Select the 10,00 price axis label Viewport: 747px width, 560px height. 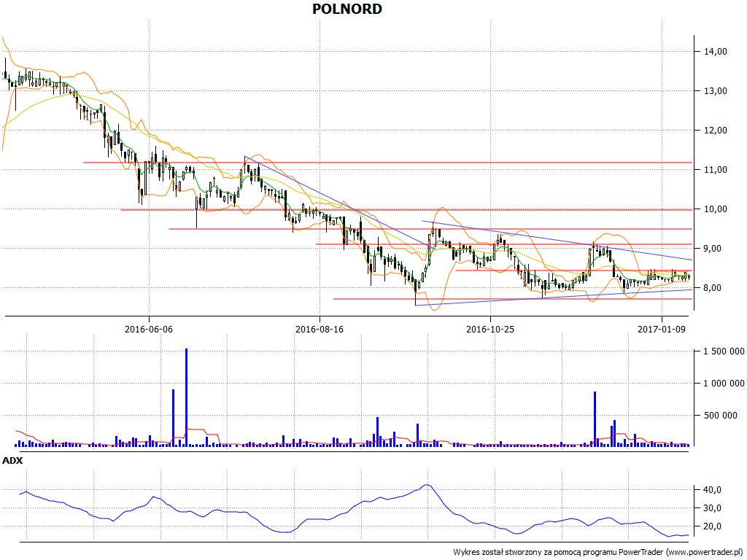point(716,209)
